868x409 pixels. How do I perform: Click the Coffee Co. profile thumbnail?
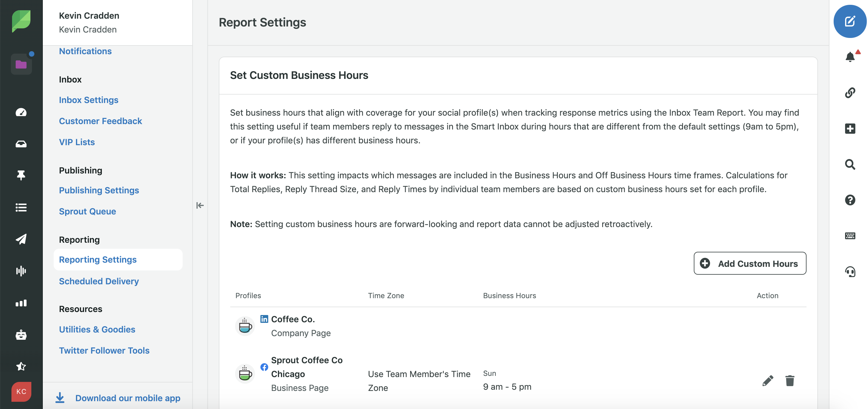tap(245, 326)
